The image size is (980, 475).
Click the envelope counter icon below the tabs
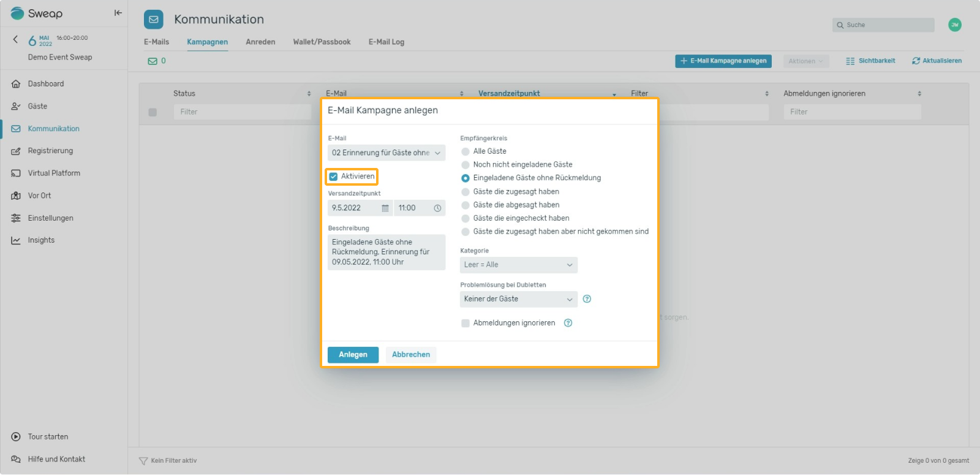click(153, 61)
